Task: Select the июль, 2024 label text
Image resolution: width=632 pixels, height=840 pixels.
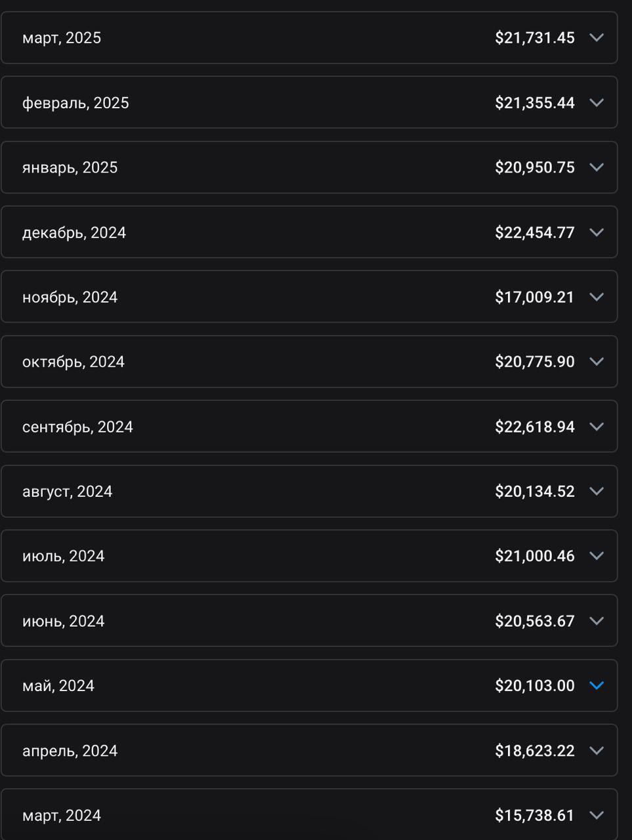Action: click(x=63, y=556)
